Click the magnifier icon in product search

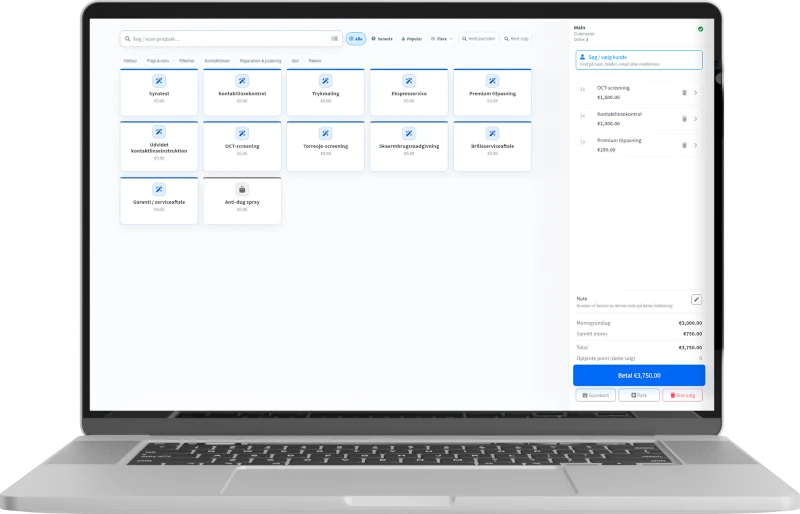coord(128,39)
